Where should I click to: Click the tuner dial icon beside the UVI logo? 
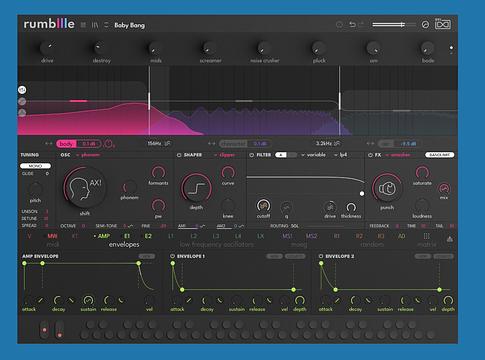click(425, 25)
